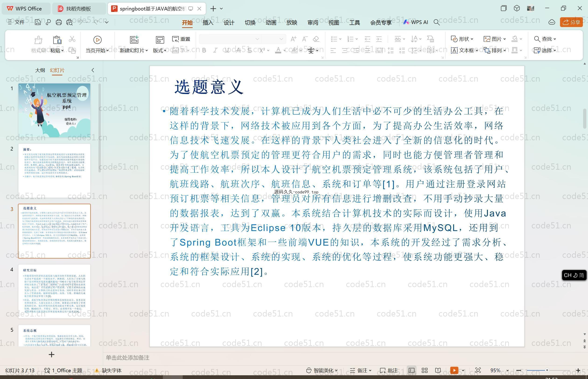Click the Undo arrow icon

coord(80,22)
